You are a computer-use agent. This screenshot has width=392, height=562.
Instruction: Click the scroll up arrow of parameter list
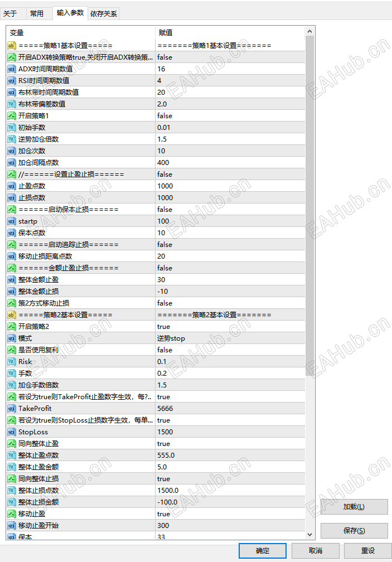click(310, 32)
